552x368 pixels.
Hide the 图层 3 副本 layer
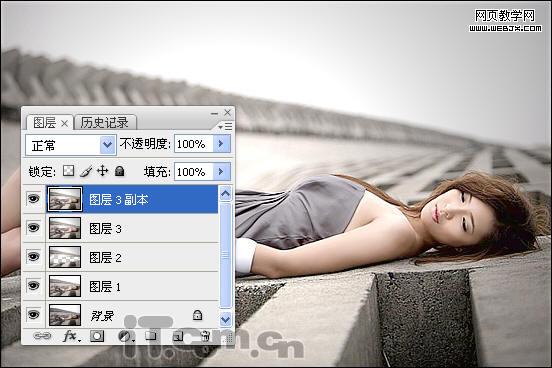33,199
